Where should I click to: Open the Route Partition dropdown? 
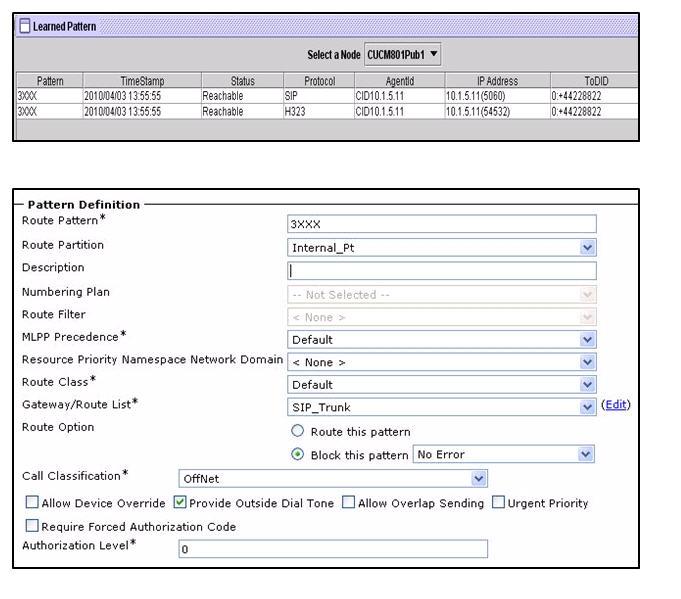tap(441, 247)
